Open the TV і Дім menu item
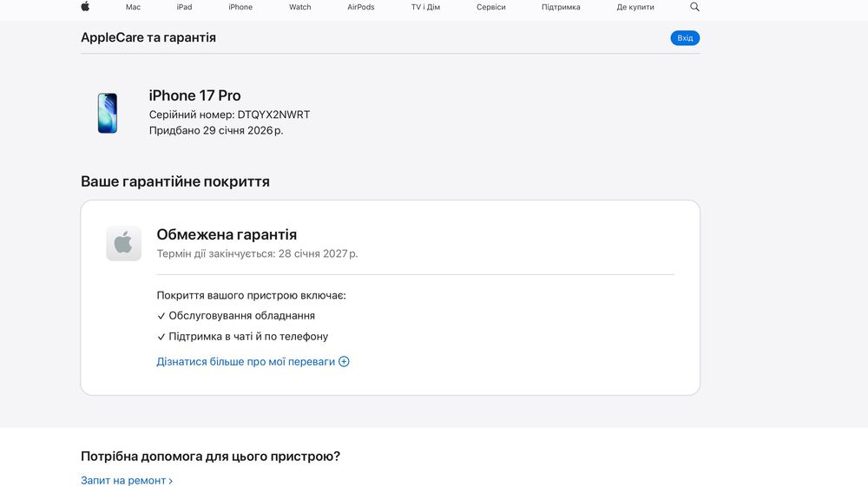Screen dimensions: 868x493 tap(425, 7)
